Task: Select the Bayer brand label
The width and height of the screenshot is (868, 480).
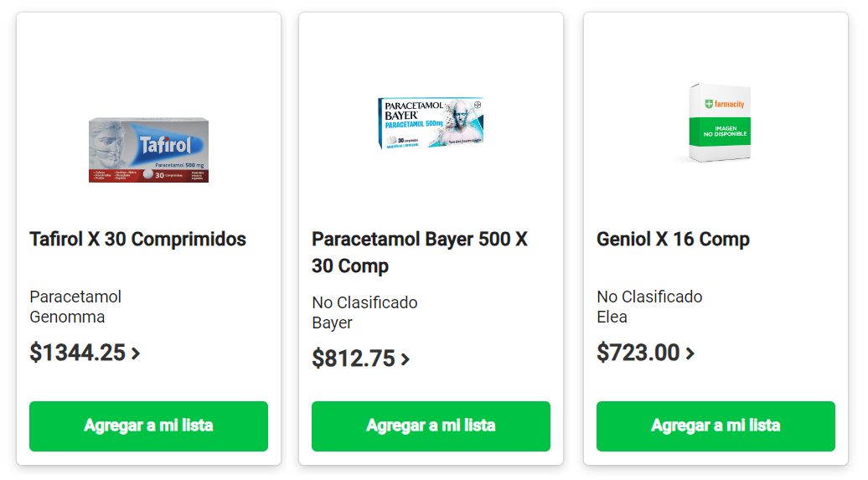Action: [x=332, y=323]
